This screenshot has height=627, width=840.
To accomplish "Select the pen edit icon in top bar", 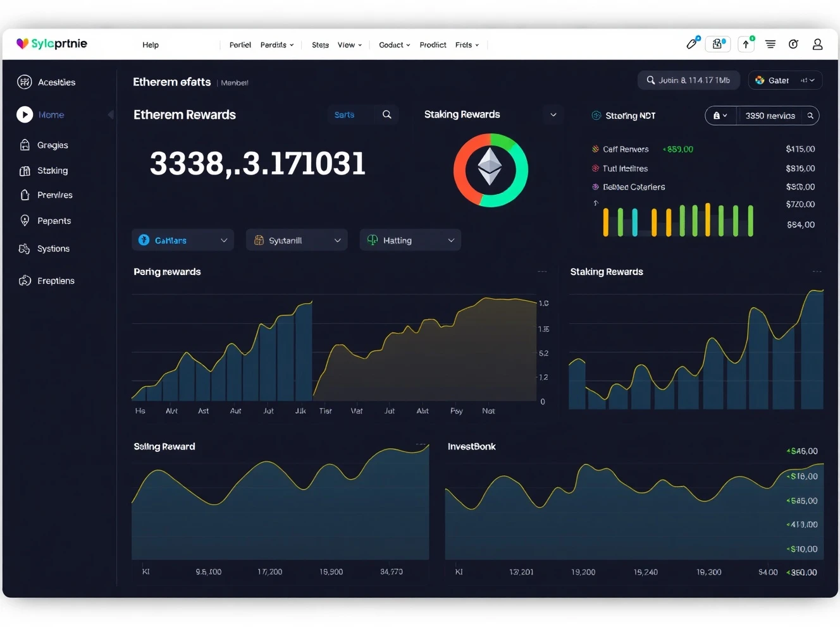I will tap(691, 44).
